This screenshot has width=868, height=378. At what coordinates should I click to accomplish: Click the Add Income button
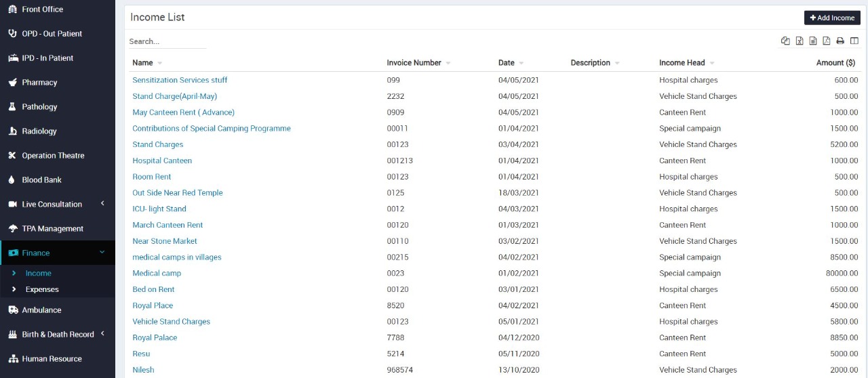coord(832,18)
